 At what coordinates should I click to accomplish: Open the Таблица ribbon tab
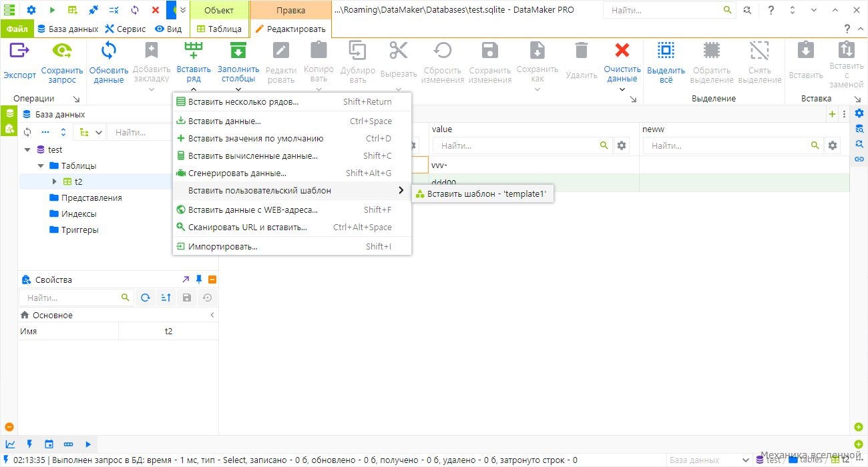pyautogui.click(x=219, y=29)
